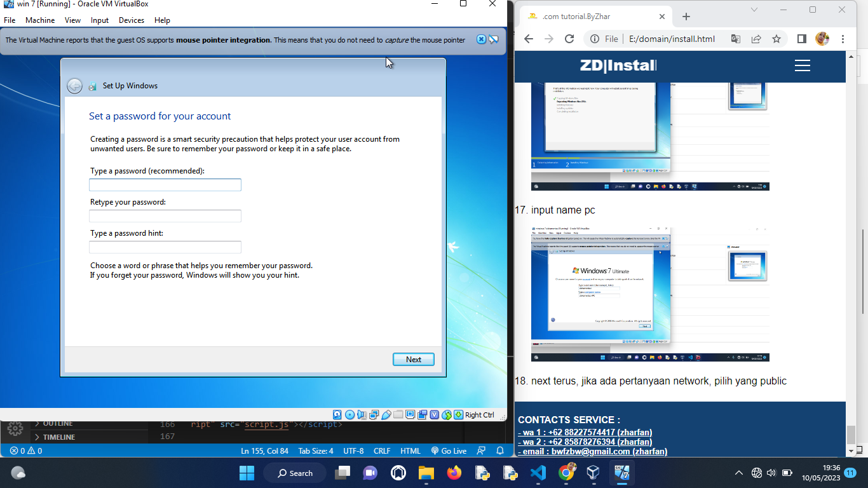Click the zharfan email link
Viewport: 868px width, 488px height.
592,451
